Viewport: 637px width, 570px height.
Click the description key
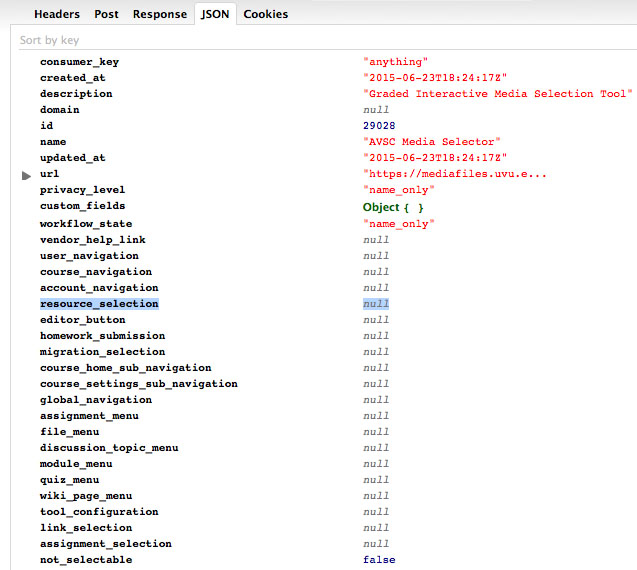(x=76, y=94)
